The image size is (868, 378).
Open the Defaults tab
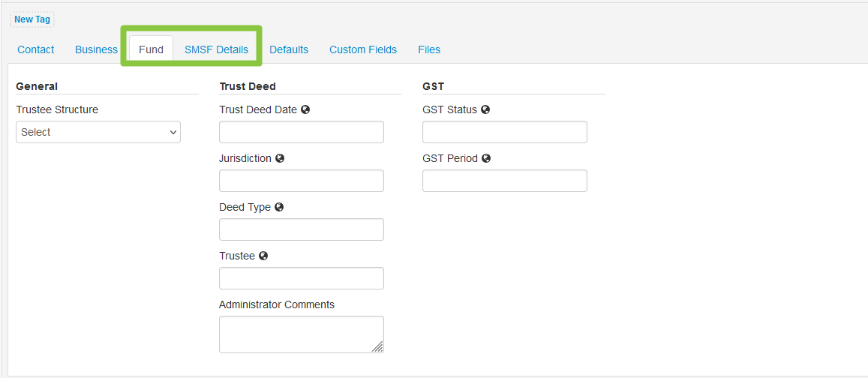coord(289,49)
